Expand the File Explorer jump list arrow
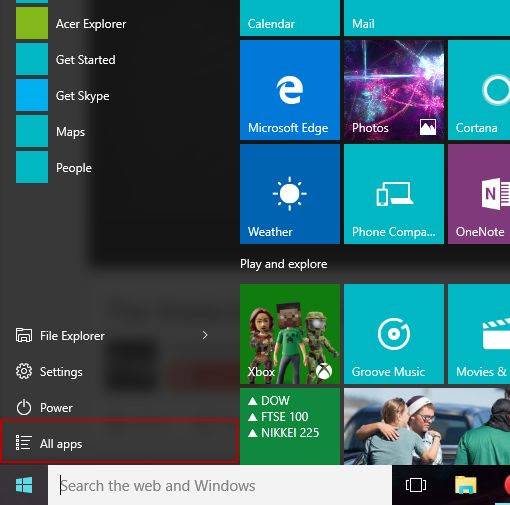Viewport: 510px width, 505px height. pyautogui.click(x=205, y=335)
